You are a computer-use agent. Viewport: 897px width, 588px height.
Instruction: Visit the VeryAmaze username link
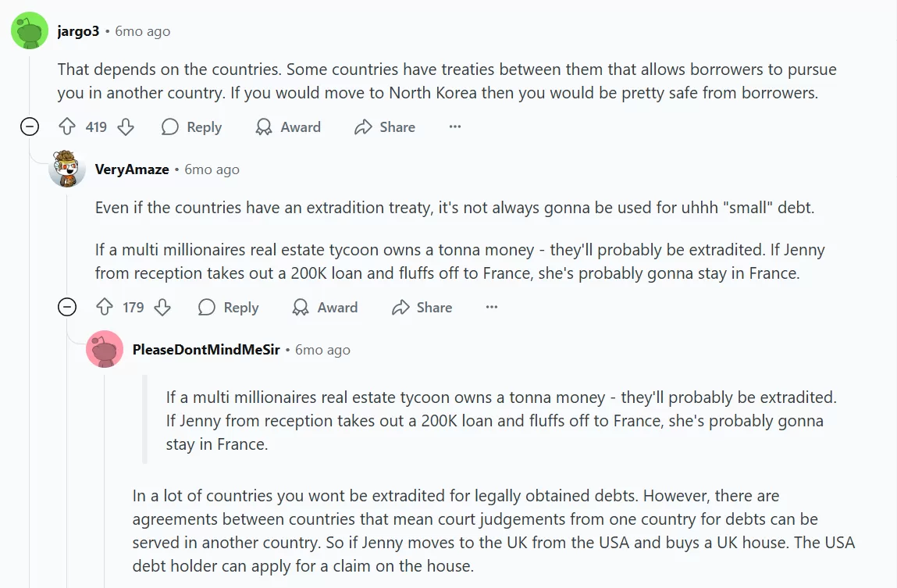[132, 169]
